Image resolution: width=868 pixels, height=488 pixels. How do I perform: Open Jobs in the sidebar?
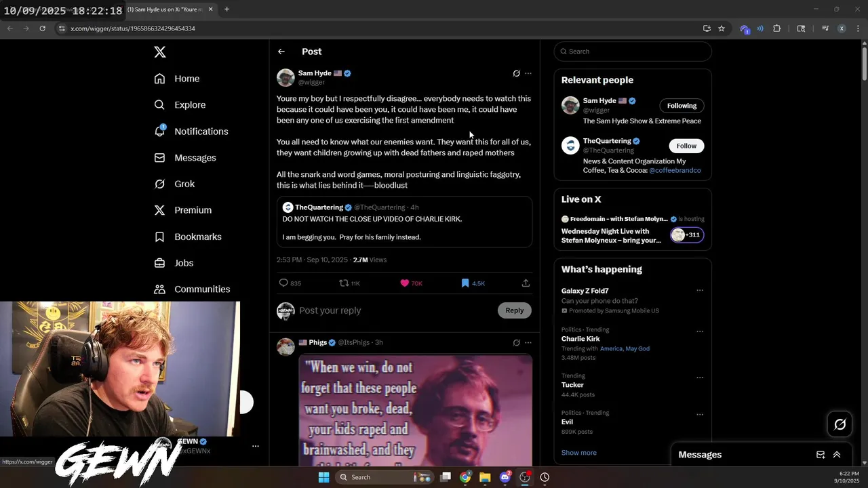pos(174,263)
